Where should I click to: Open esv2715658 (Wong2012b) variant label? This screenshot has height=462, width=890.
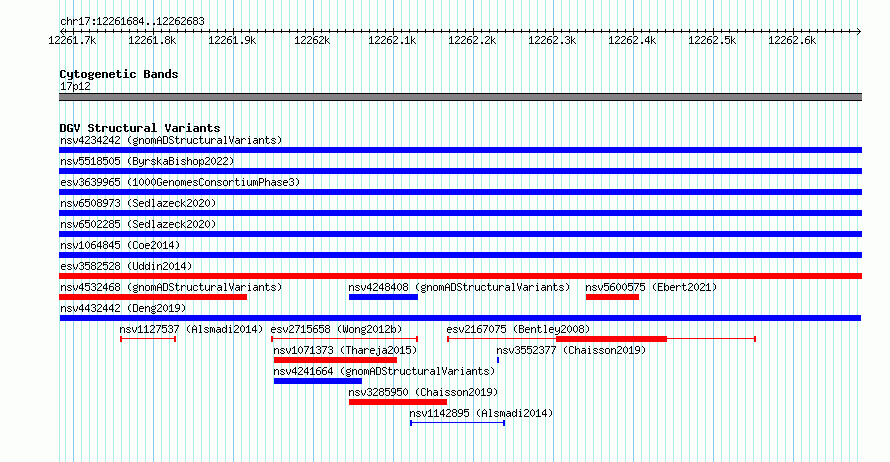[x=336, y=329]
